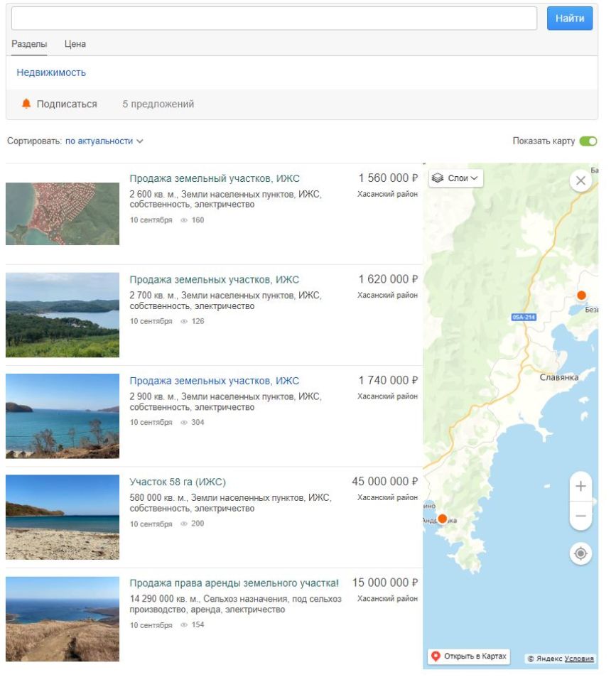Open sort dropdown по актуальности
The height and width of the screenshot is (682, 616).
pyautogui.click(x=104, y=141)
